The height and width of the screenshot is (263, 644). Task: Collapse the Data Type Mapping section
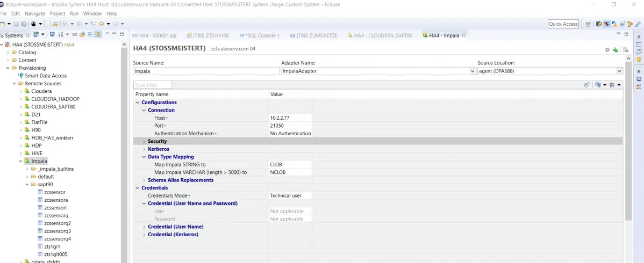pos(144,157)
